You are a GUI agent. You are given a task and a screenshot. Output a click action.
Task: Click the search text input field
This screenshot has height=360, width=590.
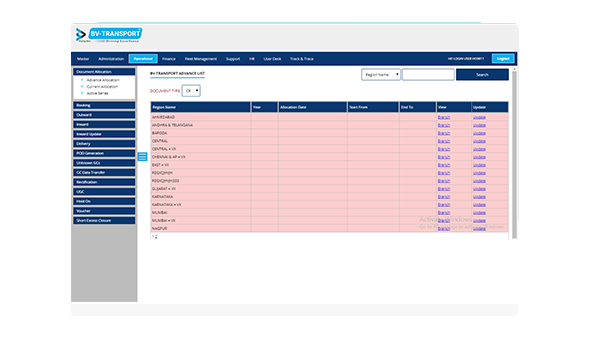pyautogui.click(x=428, y=74)
